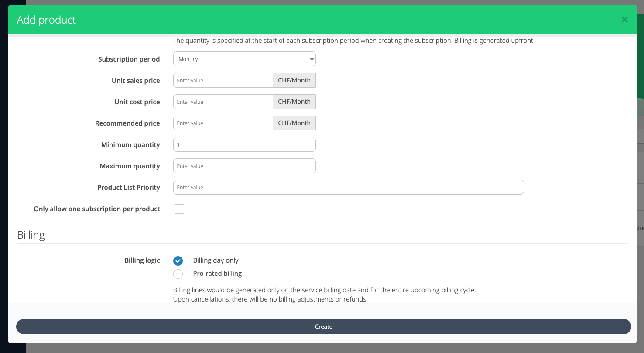Click the Unit sales price input field
Viewport: 644px width, 353px height.
pyautogui.click(x=223, y=81)
